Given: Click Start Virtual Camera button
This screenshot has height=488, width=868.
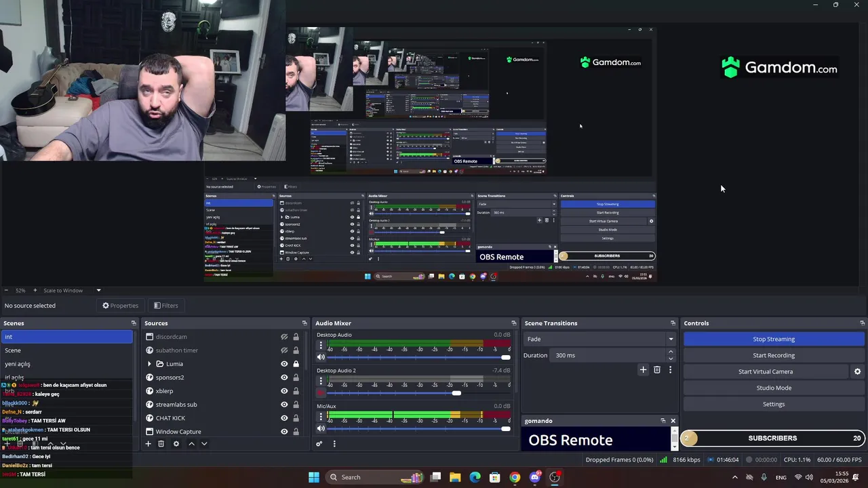Looking at the screenshot, I should point(766,371).
